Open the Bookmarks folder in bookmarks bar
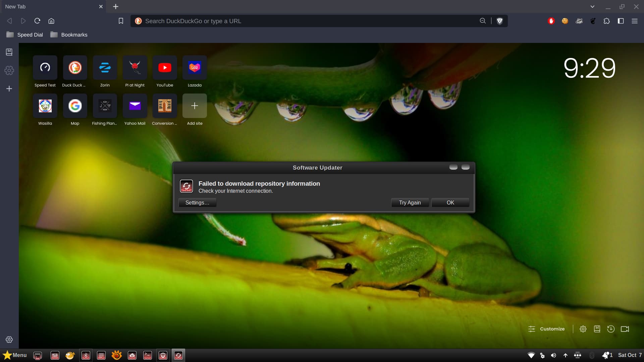The width and height of the screenshot is (644, 362). click(x=69, y=35)
